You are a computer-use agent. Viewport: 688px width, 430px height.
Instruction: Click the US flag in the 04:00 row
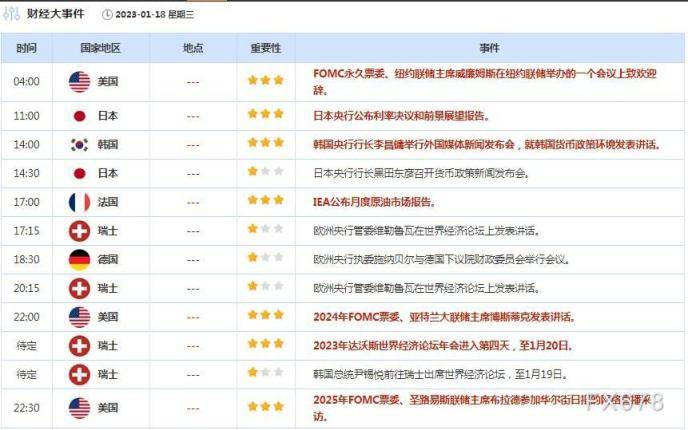(x=79, y=82)
